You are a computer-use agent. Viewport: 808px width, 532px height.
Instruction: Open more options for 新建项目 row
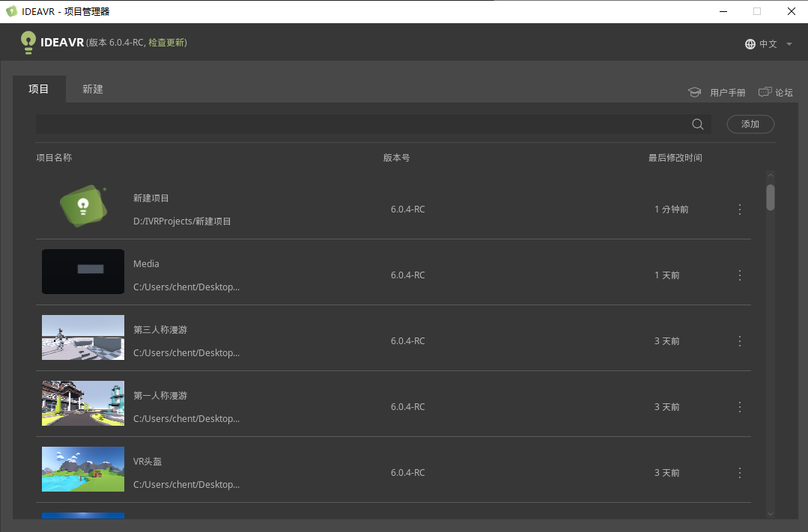[739, 209]
